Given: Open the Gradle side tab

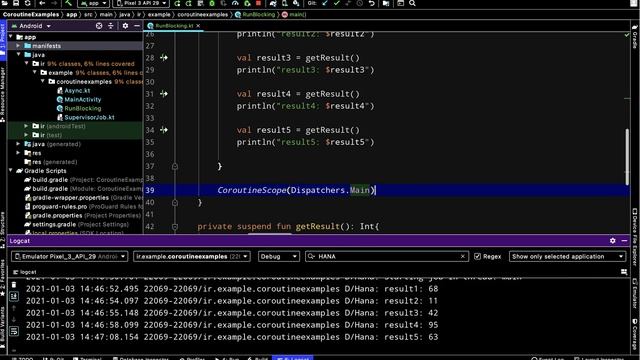Looking at the screenshot, I should point(635,37).
